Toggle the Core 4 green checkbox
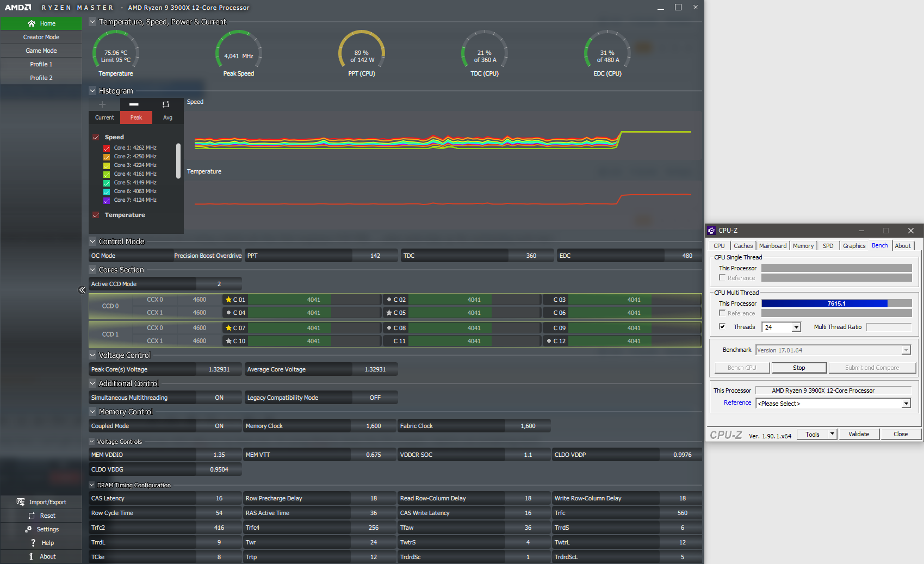 (x=107, y=174)
